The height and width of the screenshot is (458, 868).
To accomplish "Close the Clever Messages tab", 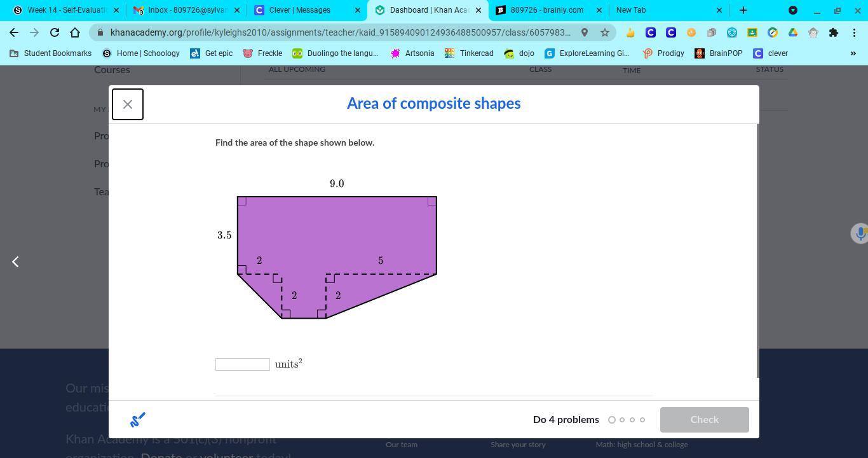I will pos(357,10).
